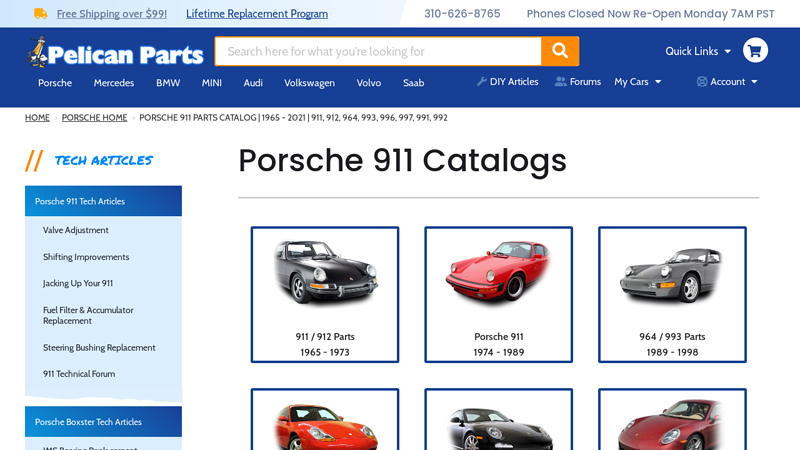Select the Saab menu item
The image size is (800, 450).
coord(413,83)
